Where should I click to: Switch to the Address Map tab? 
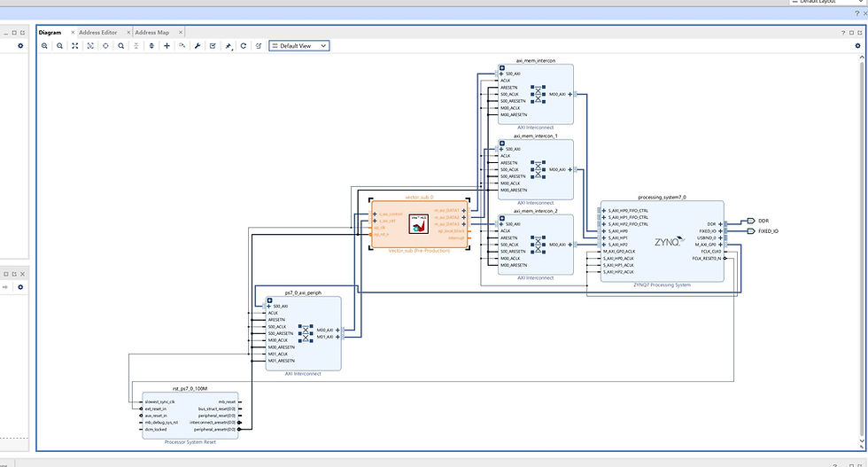click(152, 33)
